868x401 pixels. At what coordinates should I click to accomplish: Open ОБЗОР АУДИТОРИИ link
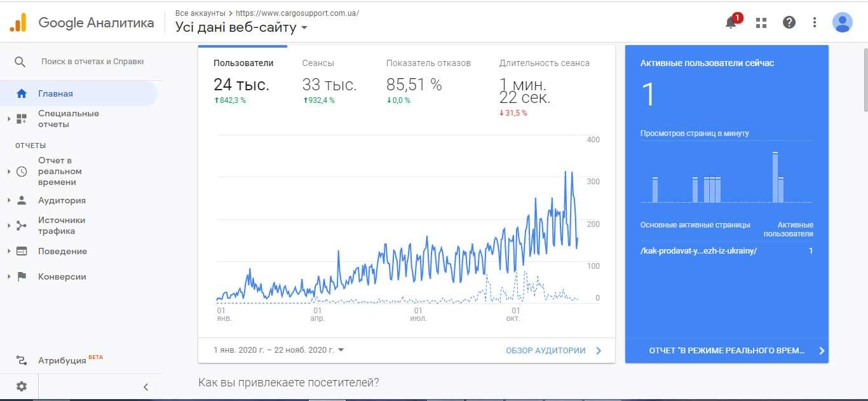pyautogui.click(x=545, y=350)
